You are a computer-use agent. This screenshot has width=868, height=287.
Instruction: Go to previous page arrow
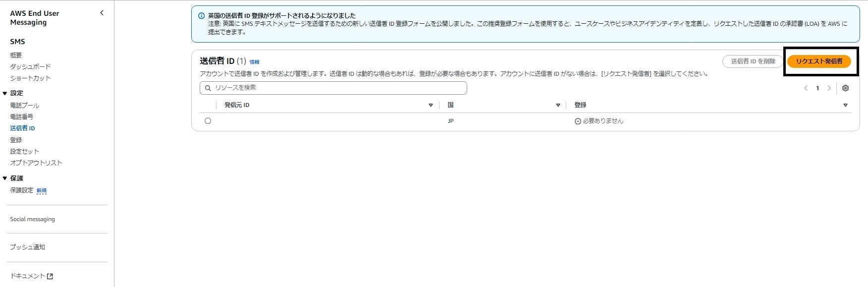(x=806, y=88)
